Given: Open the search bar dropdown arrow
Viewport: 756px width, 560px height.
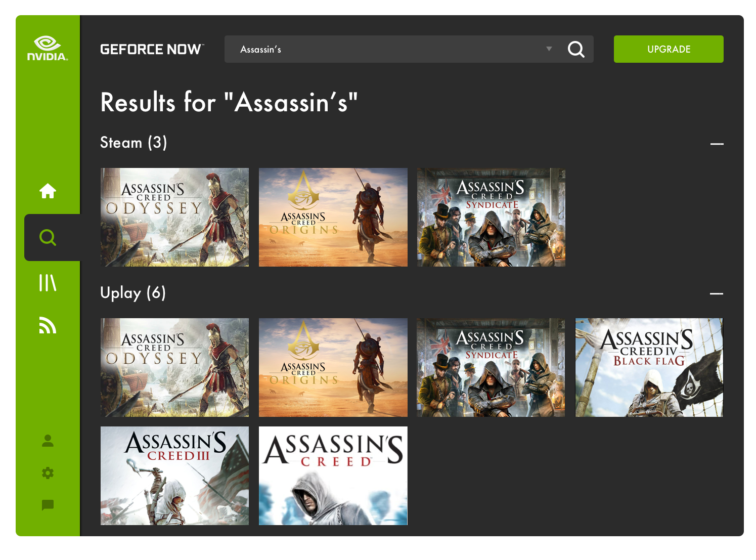Looking at the screenshot, I should [x=549, y=49].
